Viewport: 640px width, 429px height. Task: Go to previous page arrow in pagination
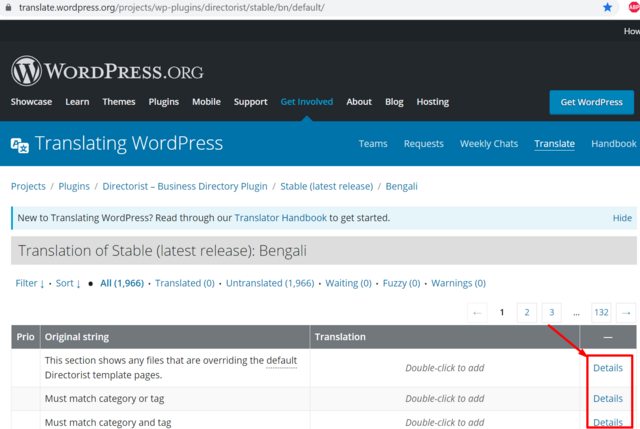tap(477, 313)
